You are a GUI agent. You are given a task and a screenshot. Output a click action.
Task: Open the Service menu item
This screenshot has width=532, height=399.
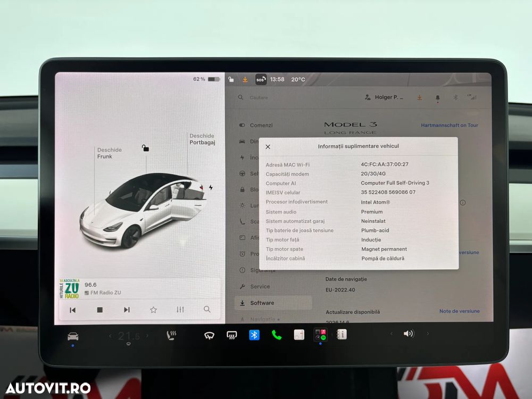click(255, 286)
